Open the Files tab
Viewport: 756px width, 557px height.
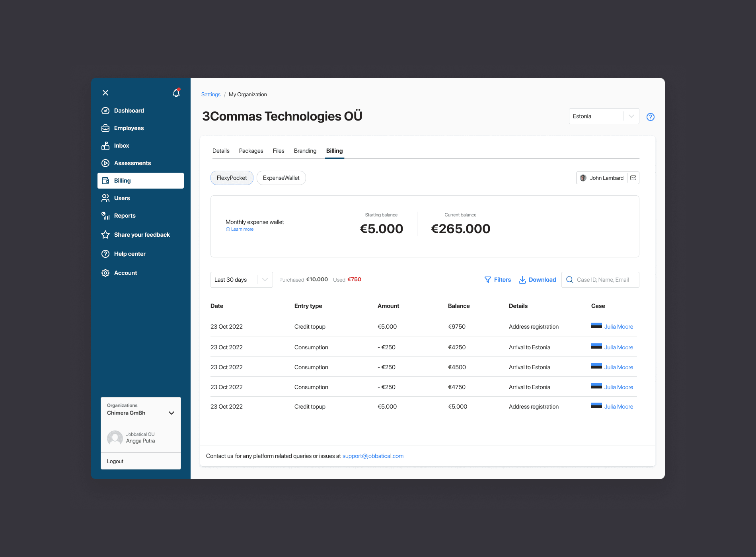point(279,151)
